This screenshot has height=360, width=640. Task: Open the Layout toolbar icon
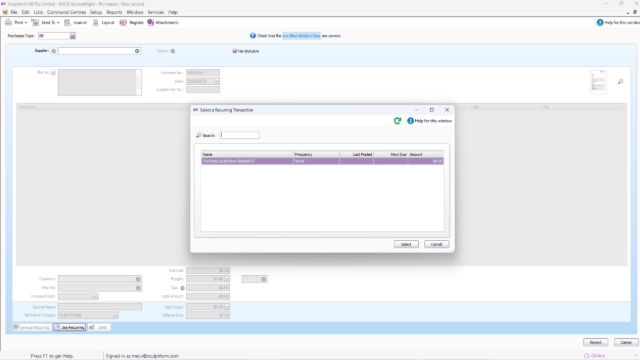[96, 22]
